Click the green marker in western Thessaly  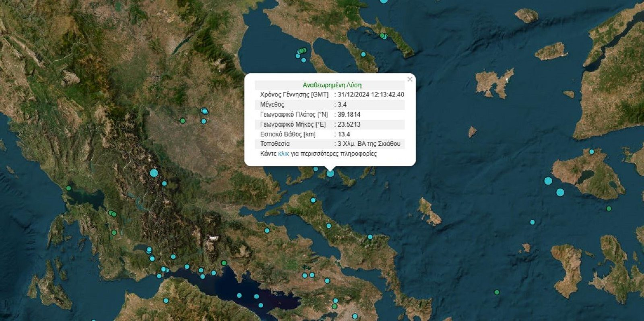[182, 121]
